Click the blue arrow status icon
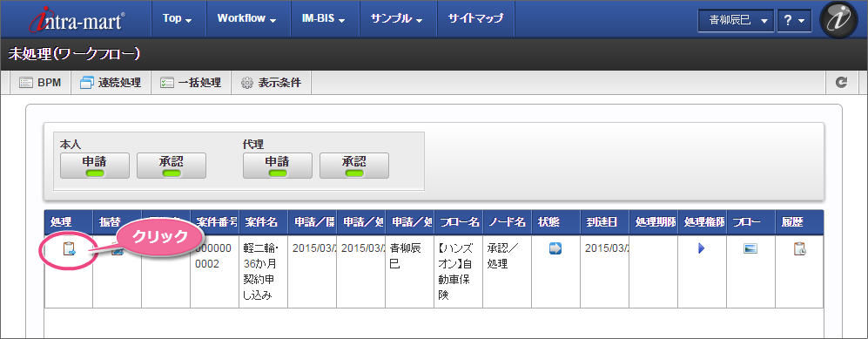The width and height of the screenshot is (868, 339). (x=555, y=248)
